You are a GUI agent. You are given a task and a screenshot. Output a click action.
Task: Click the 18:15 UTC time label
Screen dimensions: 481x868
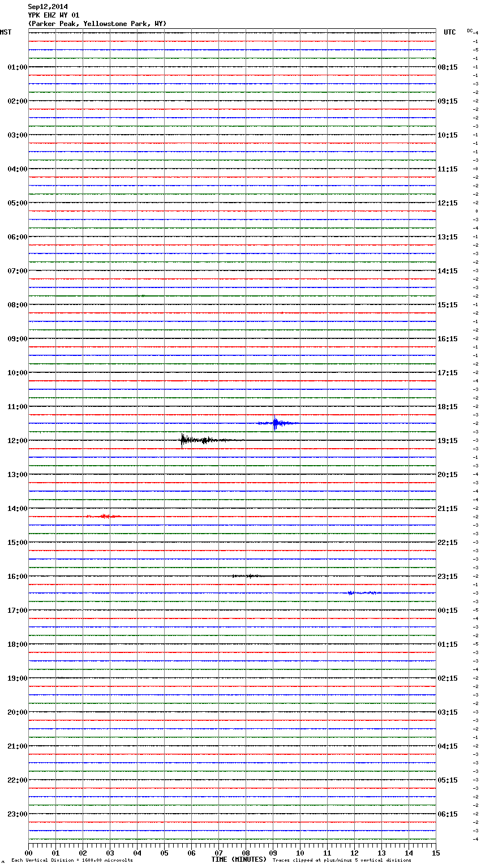(x=448, y=407)
